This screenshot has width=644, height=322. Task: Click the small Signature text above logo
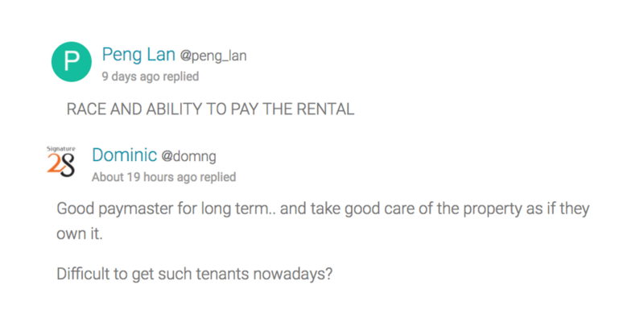click(61, 149)
